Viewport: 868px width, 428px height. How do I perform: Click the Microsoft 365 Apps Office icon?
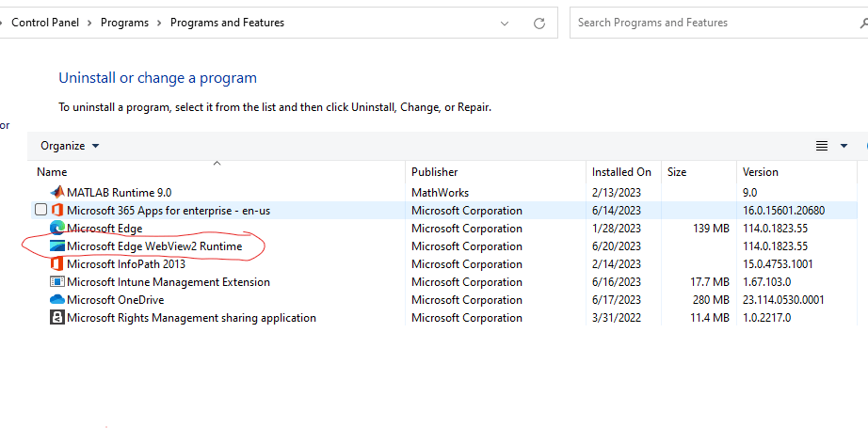point(57,210)
